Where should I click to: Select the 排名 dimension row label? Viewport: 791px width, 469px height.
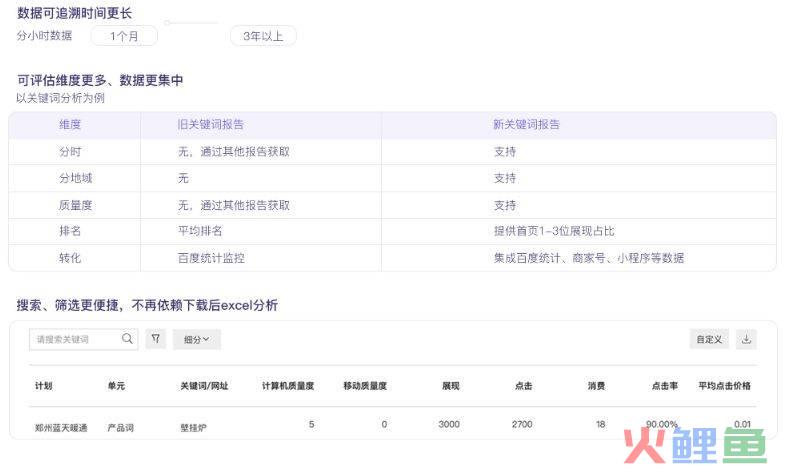pos(70,231)
